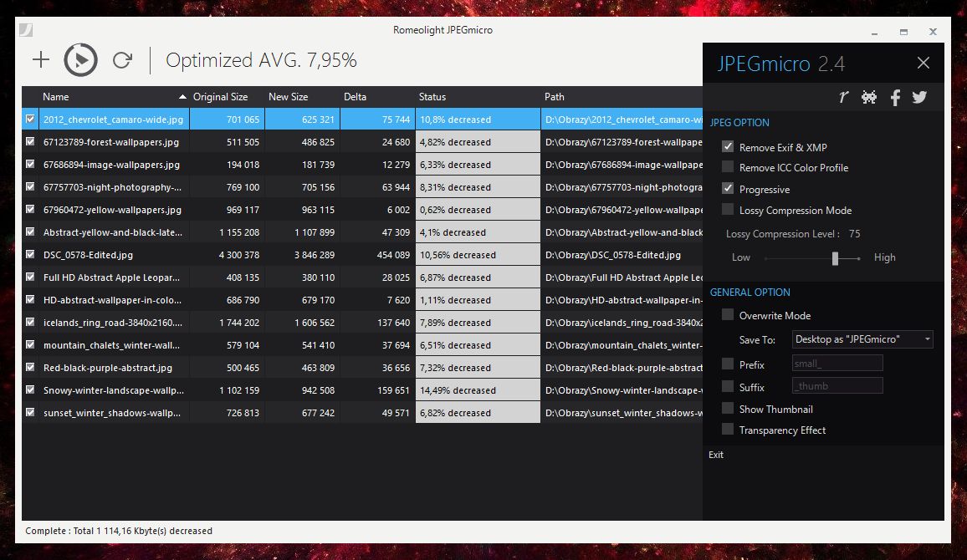Enable Show Thumbnail option
Viewport: 967px width, 560px height.
728,409
